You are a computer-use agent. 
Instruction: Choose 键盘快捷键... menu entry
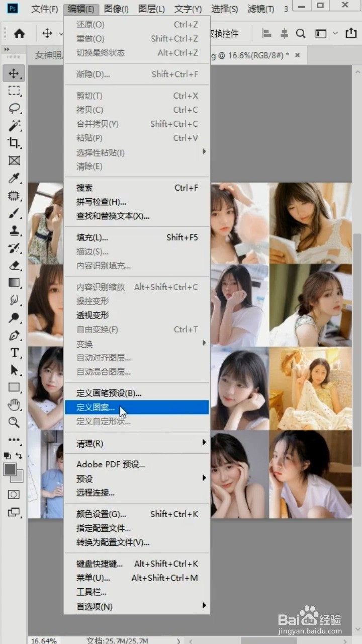[x=137, y=564]
